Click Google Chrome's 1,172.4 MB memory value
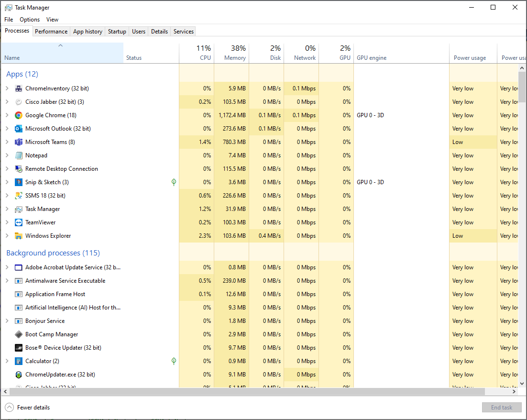This screenshot has height=420, width=527. 232,115
